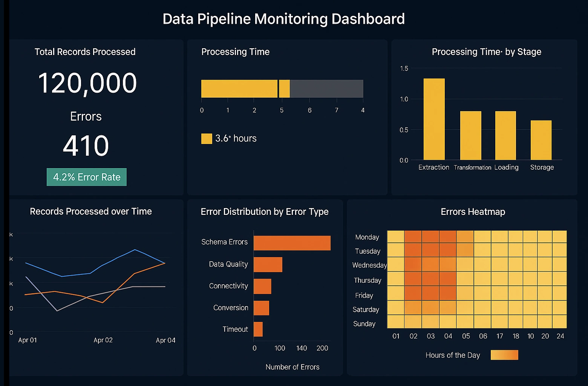Click the Errors value of 410
The height and width of the screenshot is (386, 588).
[x=86, y=146]
